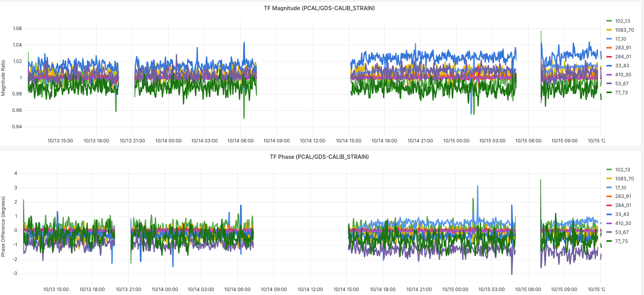This screenshot has height=295, width=644.
Task: Click 33_43 color swatch in TF Phase legend
Action: (x=609, y=214)
